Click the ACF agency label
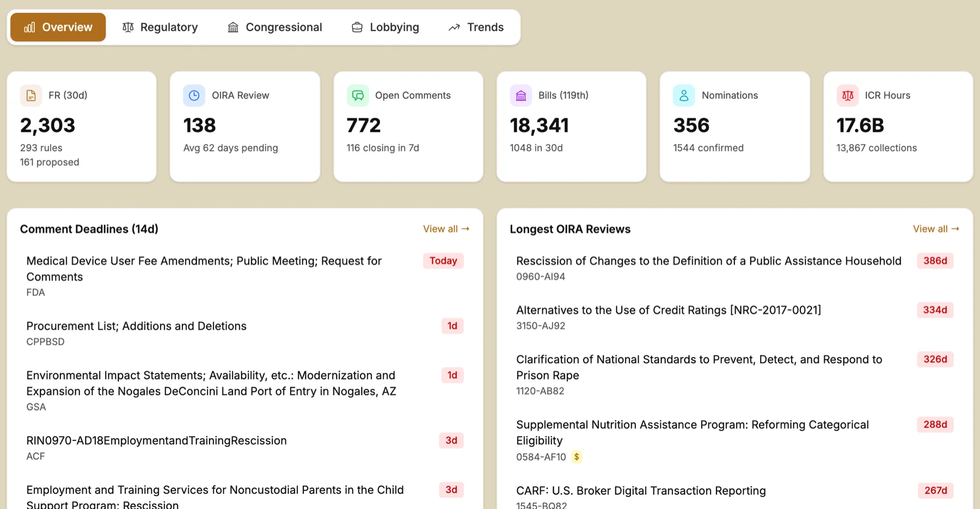 click(x=36, y=456)
